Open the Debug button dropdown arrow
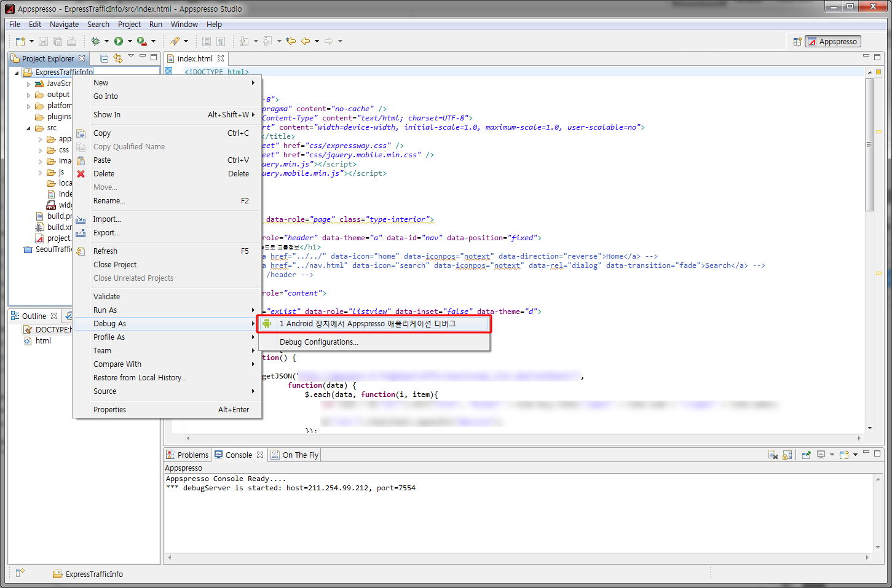 click(x=106, y=41)
